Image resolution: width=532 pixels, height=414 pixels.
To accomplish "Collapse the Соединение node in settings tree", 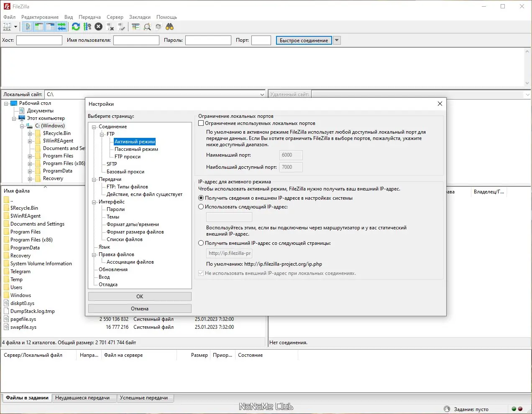I will pyautogui.click(x=94, y=127).
